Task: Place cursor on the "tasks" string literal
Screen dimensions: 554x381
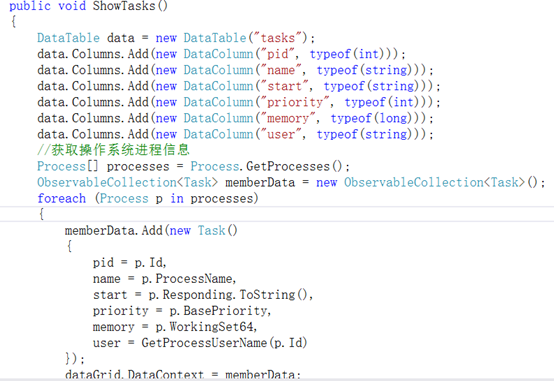Action: (x=278, y=38)
